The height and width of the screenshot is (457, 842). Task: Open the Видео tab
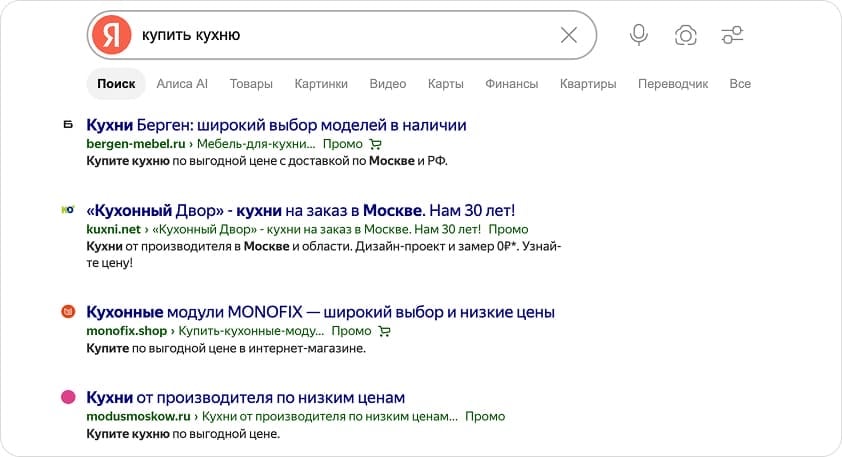pyautogui.click(x=388, y=84)
